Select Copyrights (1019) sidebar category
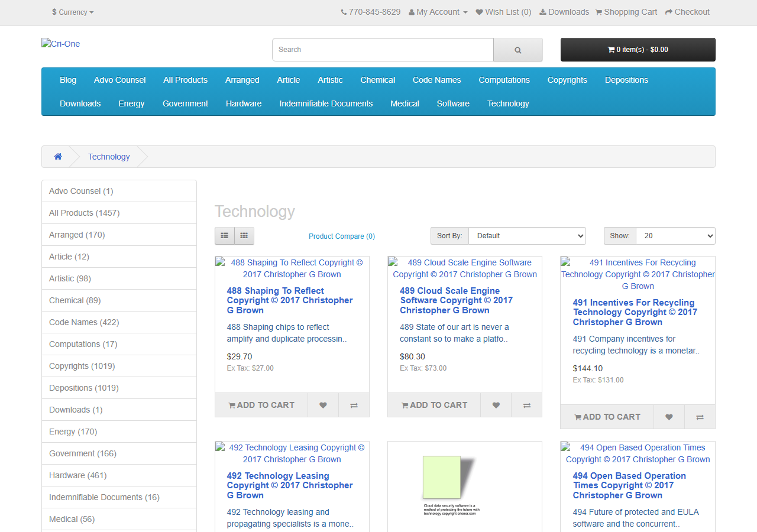757x532 pixels. coord(119,366)
